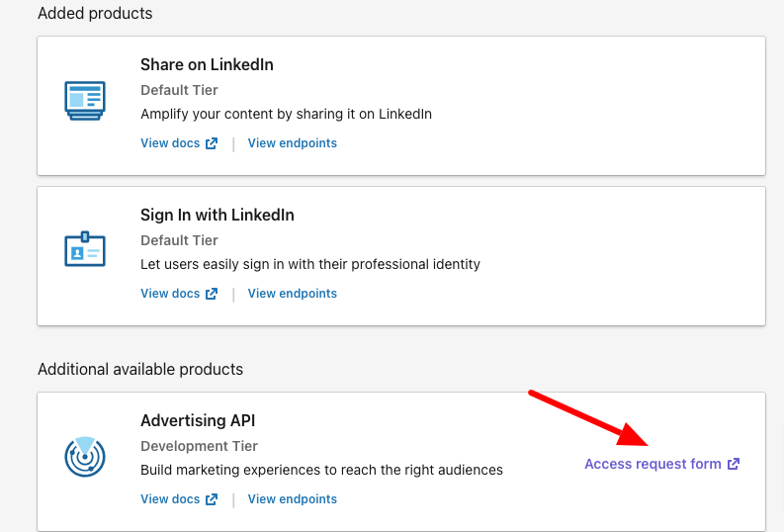Show View endpoints for Sign In with LinkedIn
The height and width of the screenshot is (532, 784).
coord(293,294)
